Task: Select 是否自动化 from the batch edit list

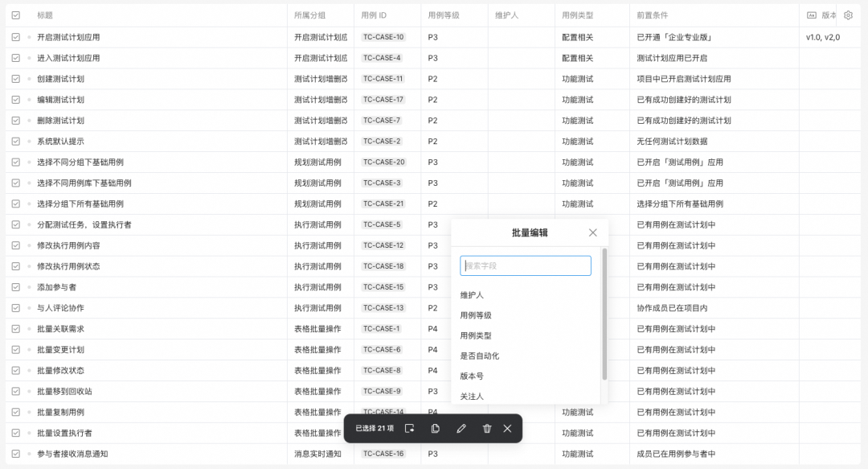Action: (480, 356)
